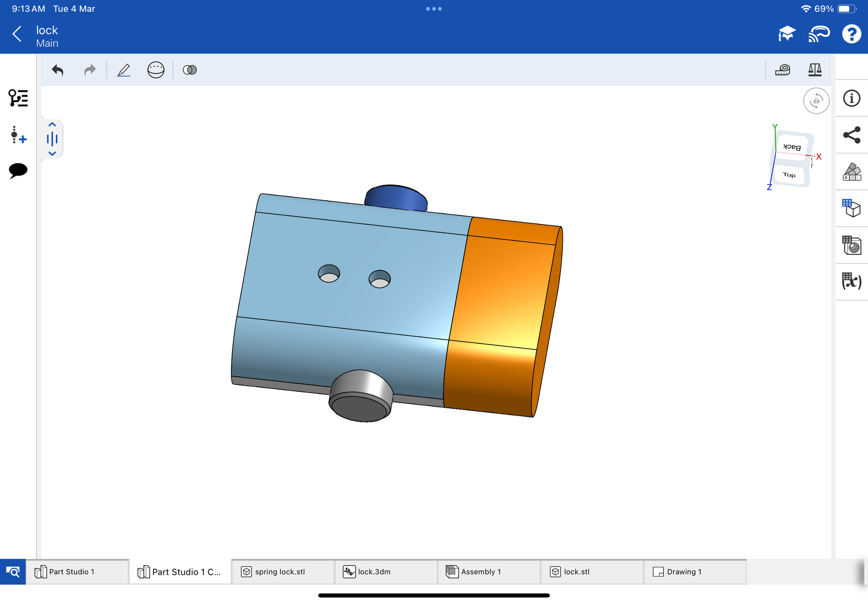Open the feature list panel

click(18, 98)
